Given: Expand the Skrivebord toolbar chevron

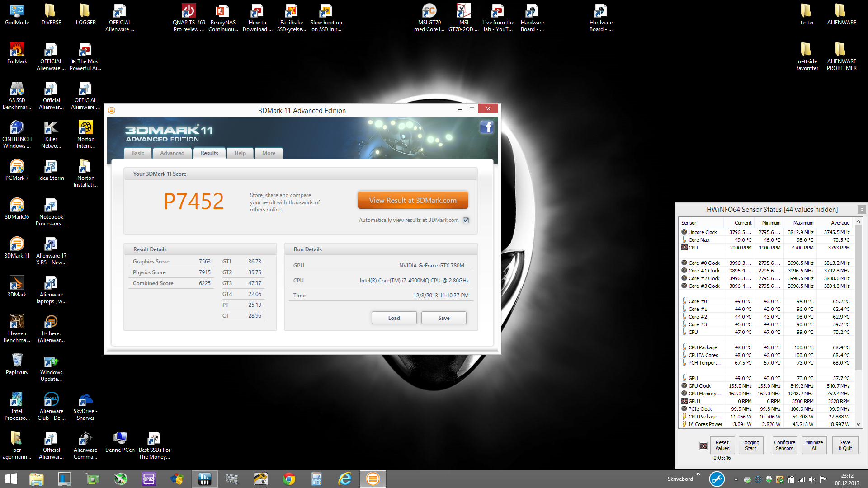Looking at the screenshot, I should click(698, 474).
